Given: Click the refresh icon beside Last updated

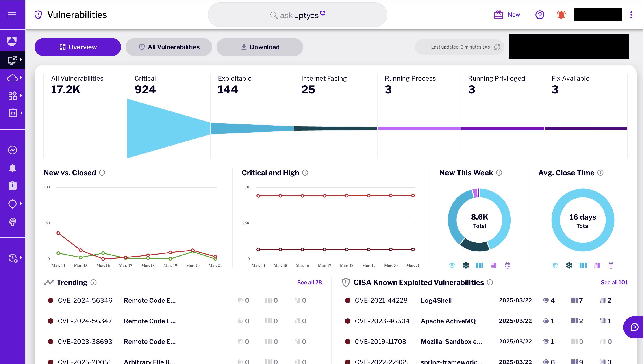Looking at the screenshot, I should (497, 47).
